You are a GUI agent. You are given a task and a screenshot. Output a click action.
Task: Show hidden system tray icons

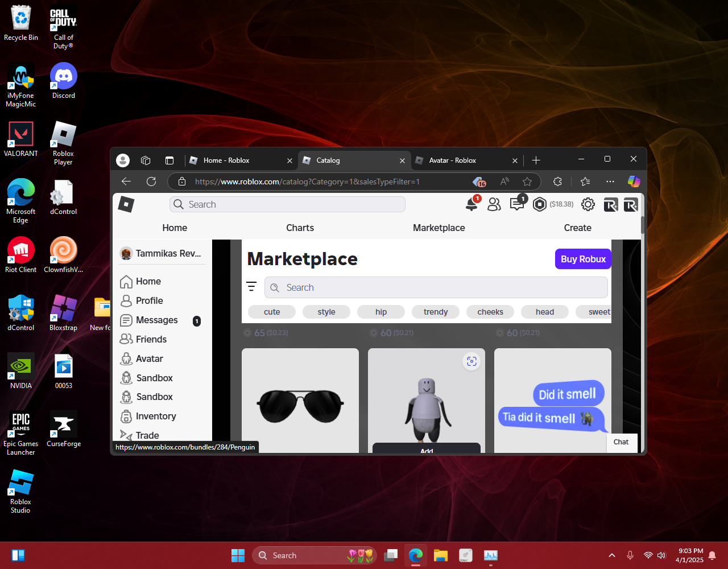pos(612,555)
